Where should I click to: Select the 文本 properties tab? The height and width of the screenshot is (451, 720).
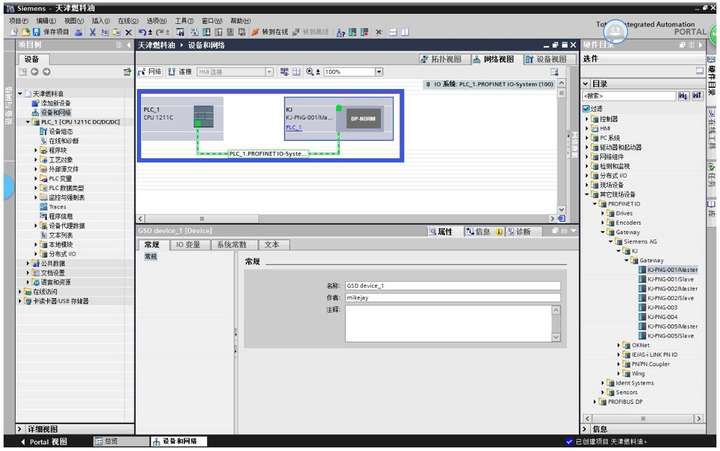(272, 244)
